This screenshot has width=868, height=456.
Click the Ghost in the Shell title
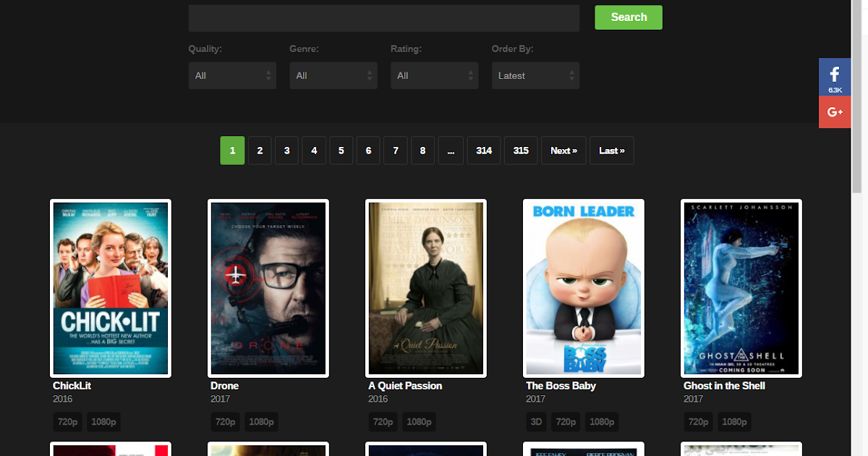coord(724,386)
